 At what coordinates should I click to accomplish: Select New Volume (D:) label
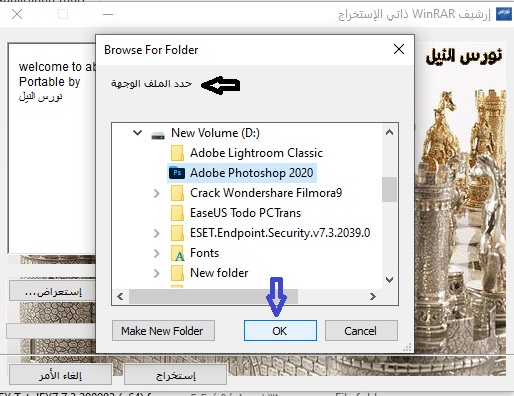click(x=215, y=133)
